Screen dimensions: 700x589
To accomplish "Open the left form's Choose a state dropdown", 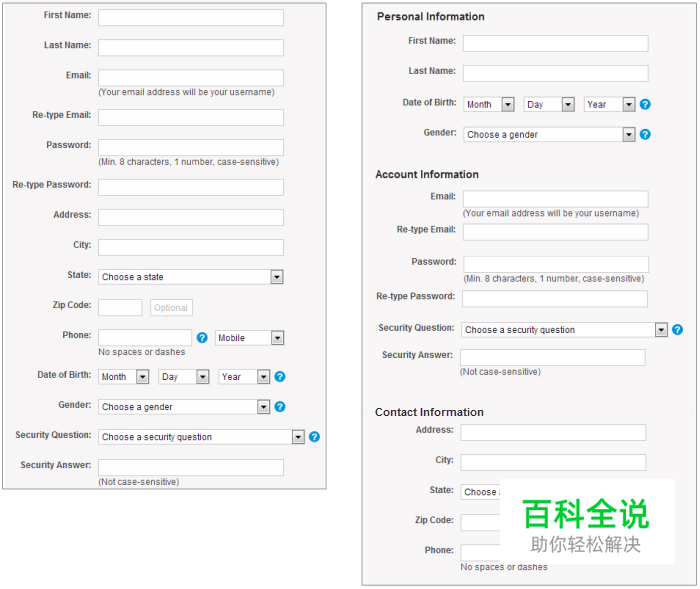I will click(191, 277).
